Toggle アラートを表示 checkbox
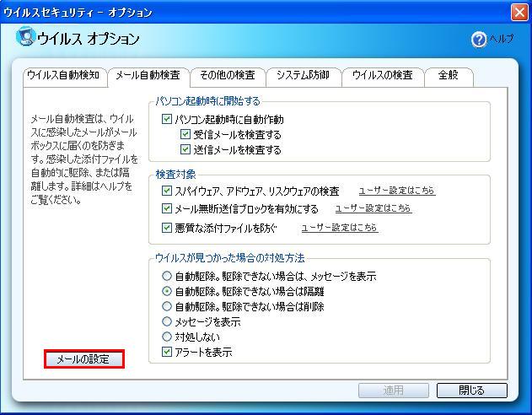 pyautogui.click(x=167, y=352)
